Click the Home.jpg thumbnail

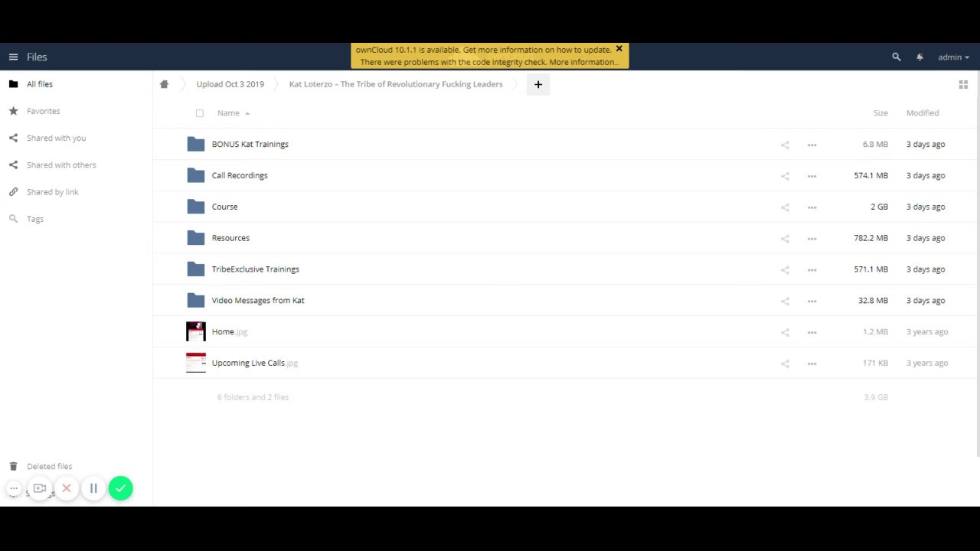[x=196, y=331]
